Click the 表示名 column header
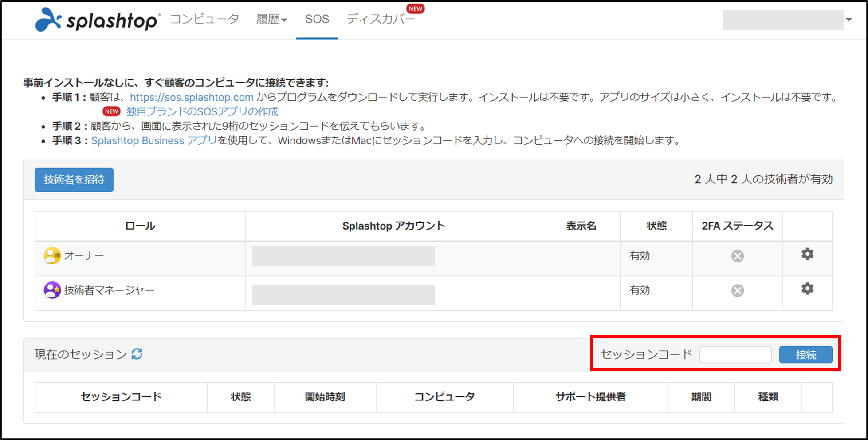 [x=581, y=226]
